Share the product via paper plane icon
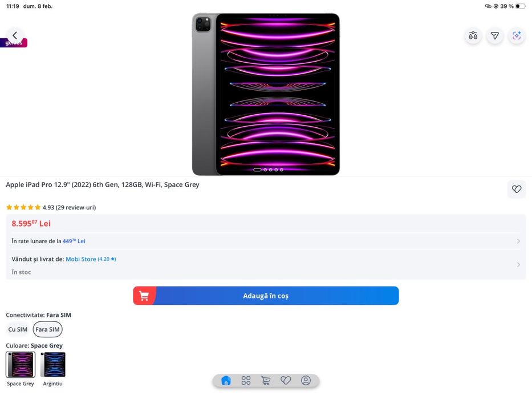This screenshot has width=532, height=399. pos(495,35)
